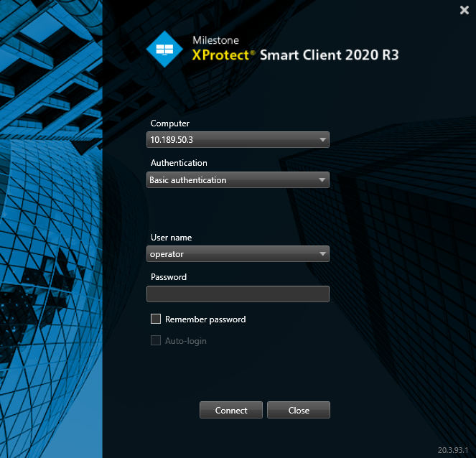Image resolution: width=476 pixels, height=458 pixels.
Task: Click the Connect button
Action: pos(231,410)
